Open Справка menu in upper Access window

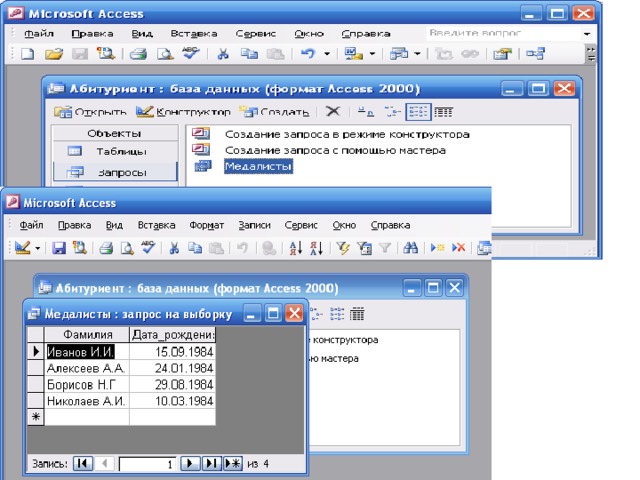(366, 33)
